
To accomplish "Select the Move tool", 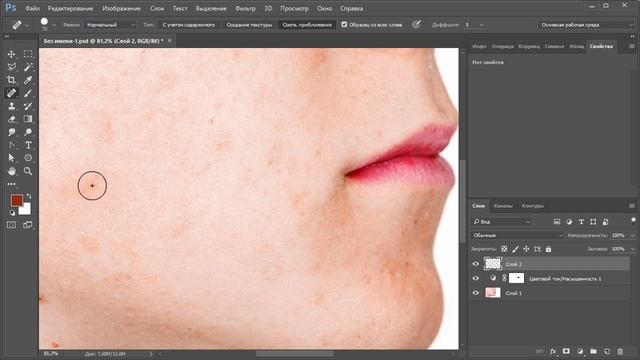I will (11, 54).
